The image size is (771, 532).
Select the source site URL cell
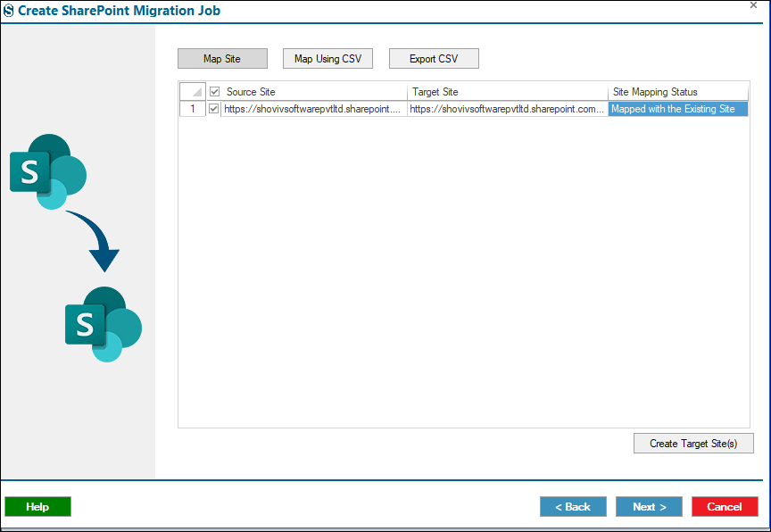coord(314,109)
